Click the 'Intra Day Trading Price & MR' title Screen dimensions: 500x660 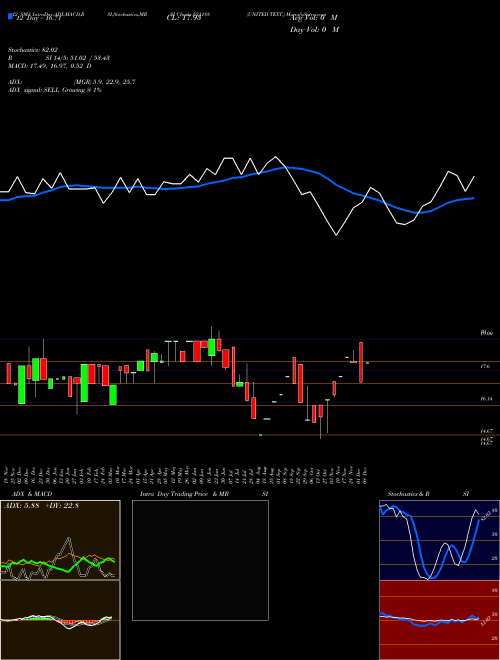click(184, 494)
